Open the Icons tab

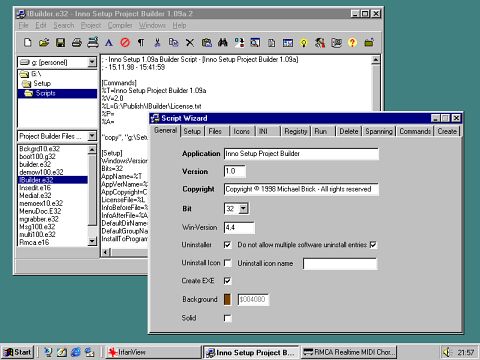click(242, 131)
